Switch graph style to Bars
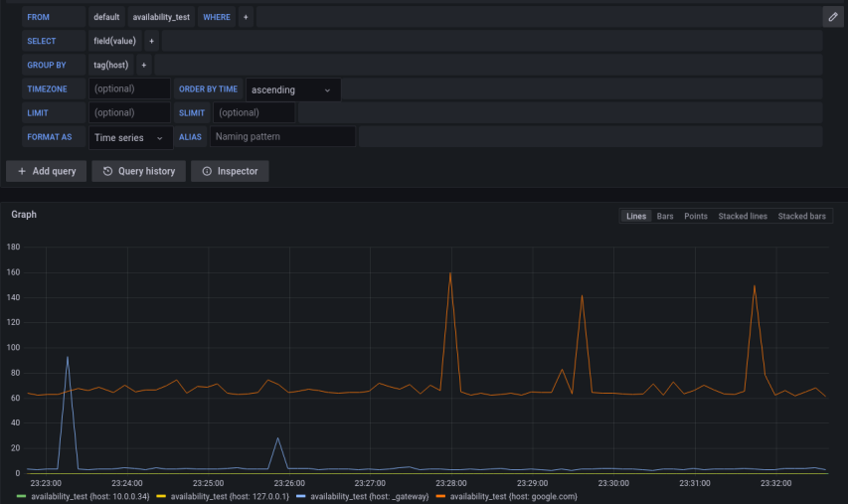Screen dimensions: 848x504 click(665, 216)
